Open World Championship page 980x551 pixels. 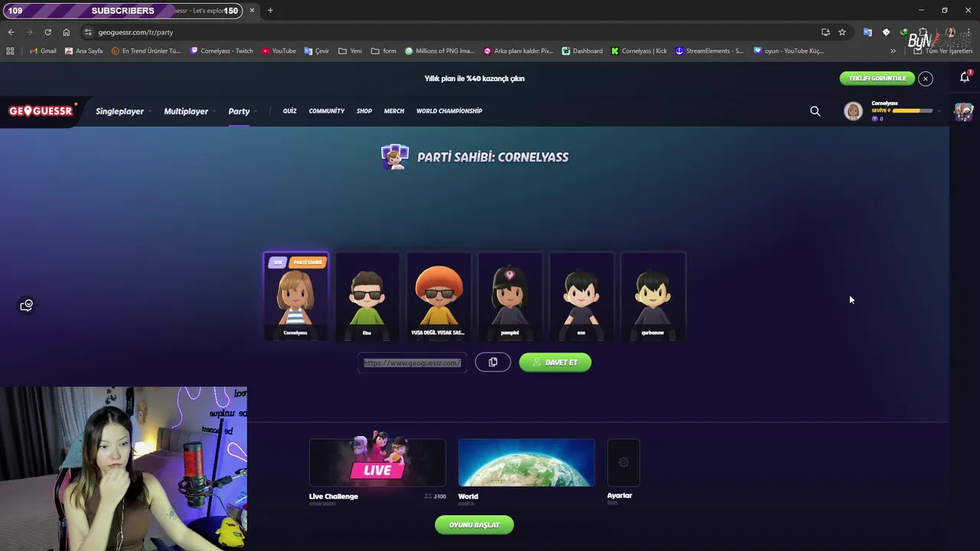449,111
